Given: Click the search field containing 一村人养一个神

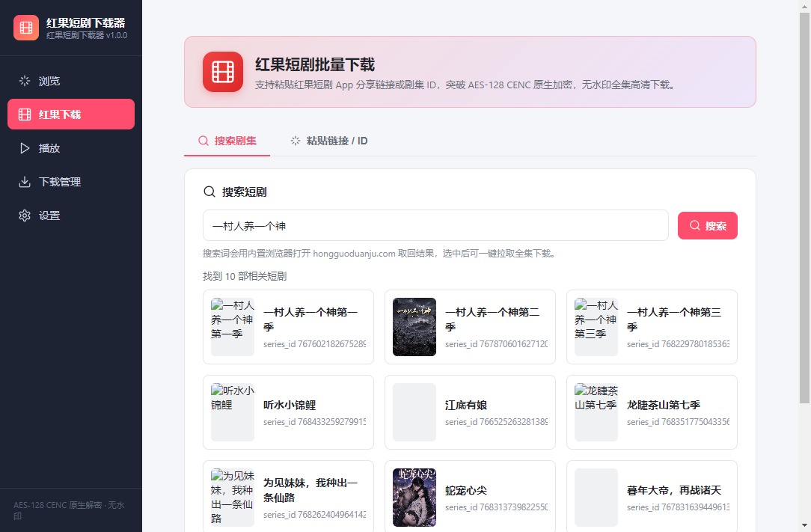Looking at the screenshot, I should point(435,226).
